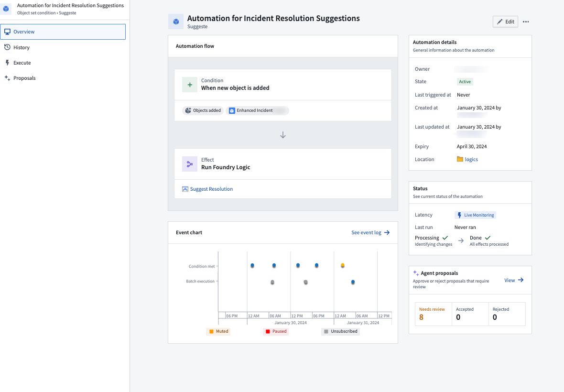Click the purple Effect logic icon
This screenshot has height=392, width=564.
coord(190,164)
